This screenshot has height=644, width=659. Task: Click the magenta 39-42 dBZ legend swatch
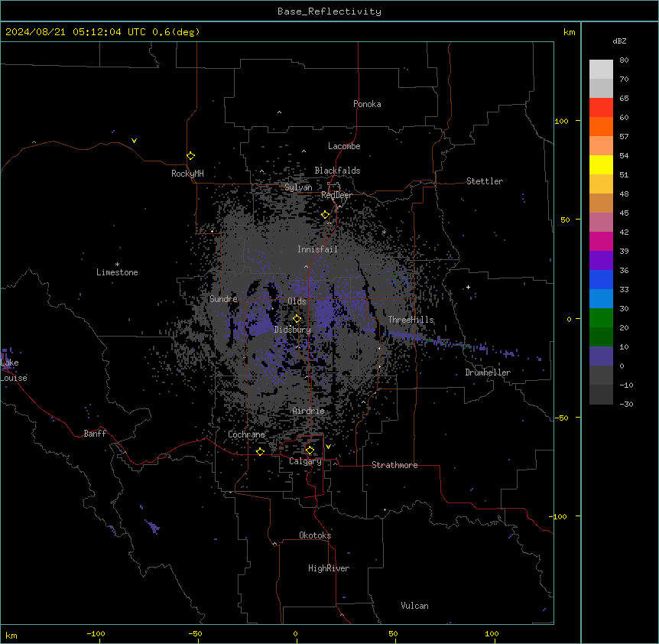pyautogui.click(x=601, y=241)
